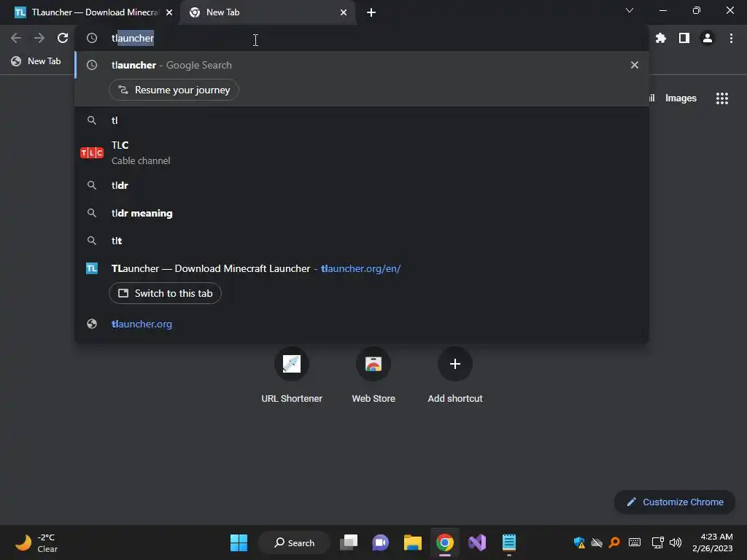747x560 pixels.
Task: Click the taskbar Search box
Action: pos(294,542)
